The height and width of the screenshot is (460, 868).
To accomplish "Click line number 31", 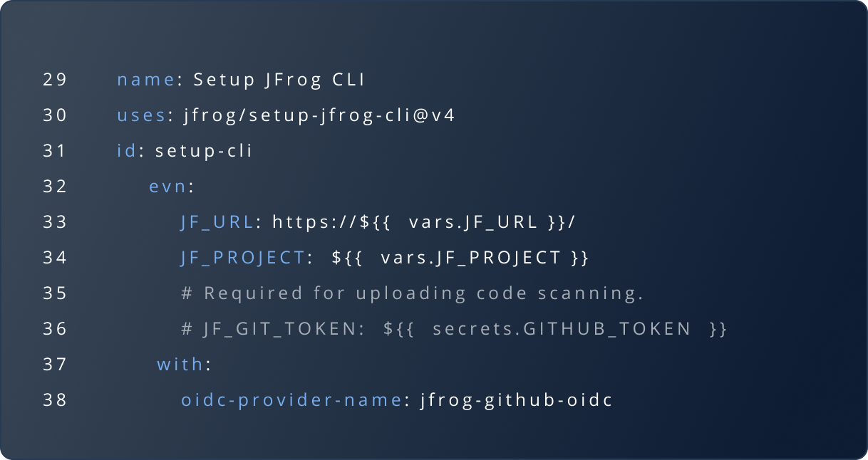I will pyautogui.click(x=54, y=151).
